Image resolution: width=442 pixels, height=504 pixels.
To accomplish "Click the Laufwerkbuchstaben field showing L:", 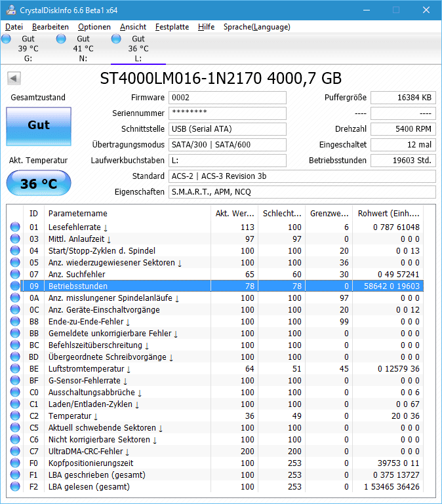I will coord(228,161).
